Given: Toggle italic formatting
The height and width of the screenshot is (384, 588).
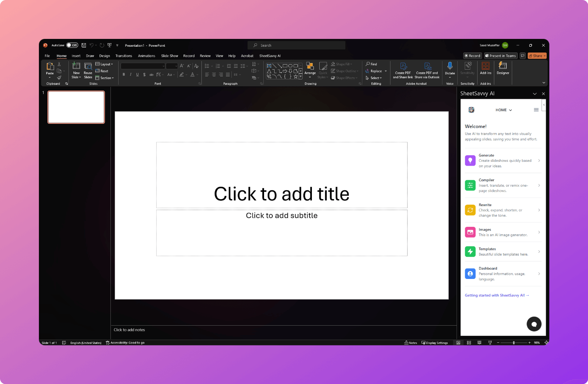Looking at the screenshot, I should point(130,74).
